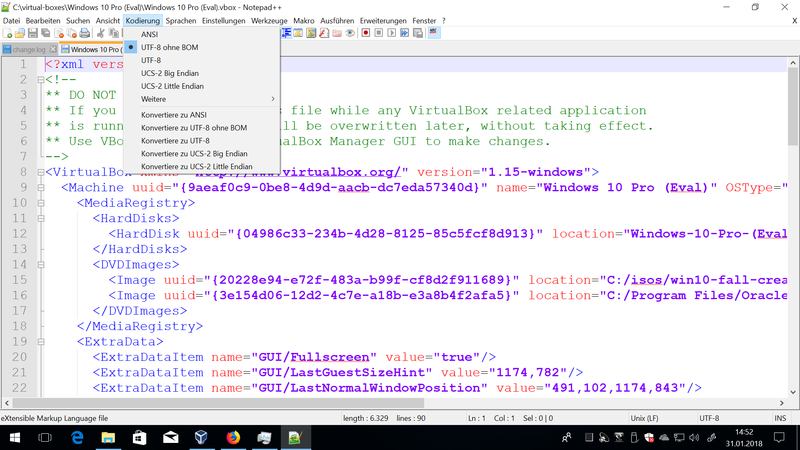The width and height of the screenshot is (800, 450).
Task: Expand the Weitere encoding submenu
Action: [202, 99]
